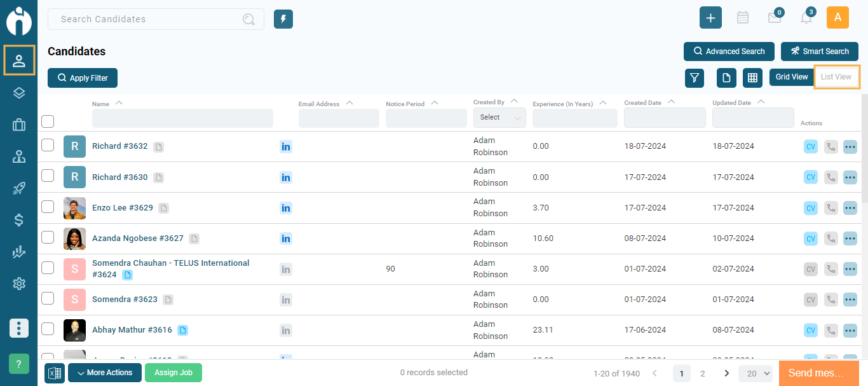Open the filter funnel icon above the table
Image resolution: width=868 pixels, height=386 pixels.
coord(694,78)
